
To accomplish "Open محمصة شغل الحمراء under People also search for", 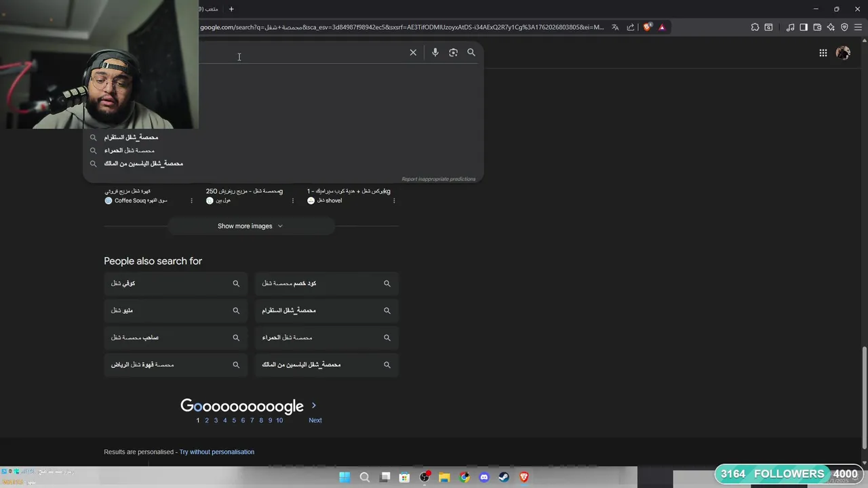I will coord(326,338).
